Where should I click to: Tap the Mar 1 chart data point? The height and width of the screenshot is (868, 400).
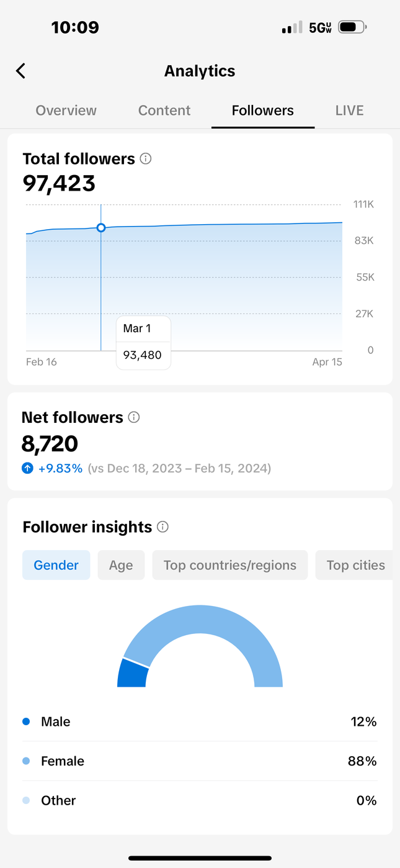101,228
